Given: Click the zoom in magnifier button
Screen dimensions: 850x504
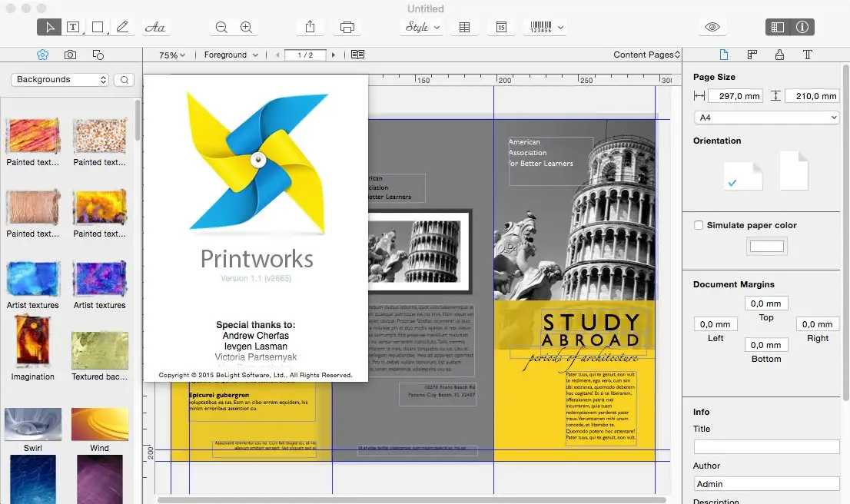Looking at the screenshot, I should click(x=246, y=27).
